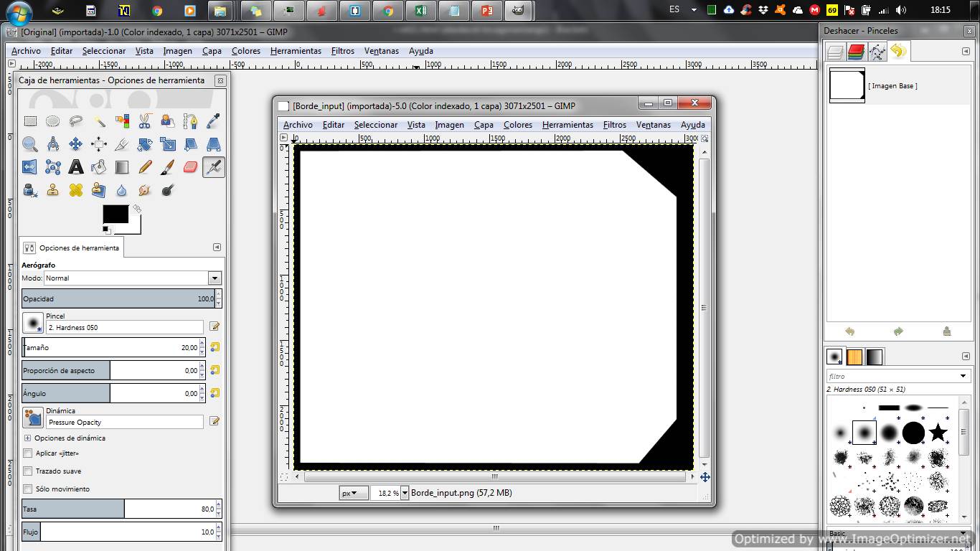Select the Pencil tool
This screenshot has height=551, width=980.
(145, 167)
